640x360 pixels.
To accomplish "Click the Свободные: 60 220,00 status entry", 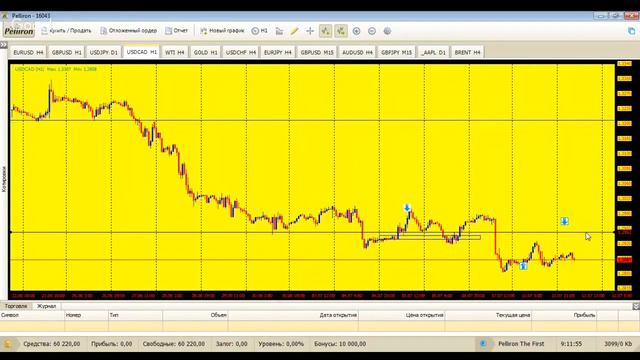I will (x=174, y=344).
